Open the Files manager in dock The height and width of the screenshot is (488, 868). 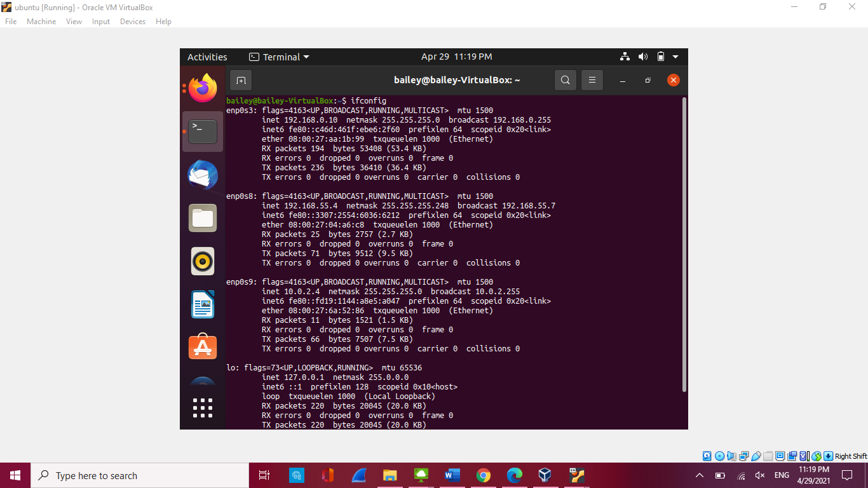click(x=203, y=218)
